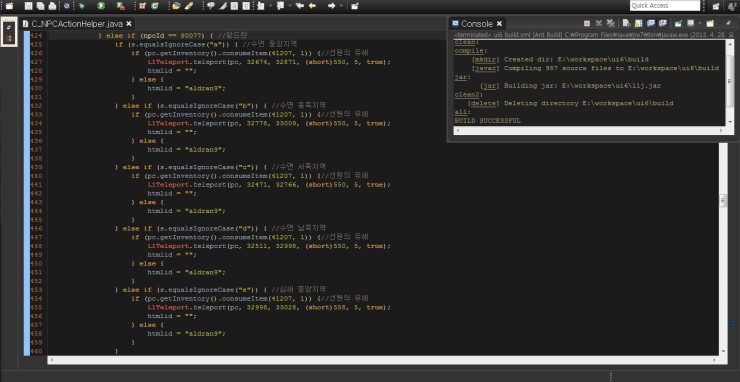Toggle Show Console on Standard Error
Viewport: 740px width, 382px height.
[x=663, y=23]
